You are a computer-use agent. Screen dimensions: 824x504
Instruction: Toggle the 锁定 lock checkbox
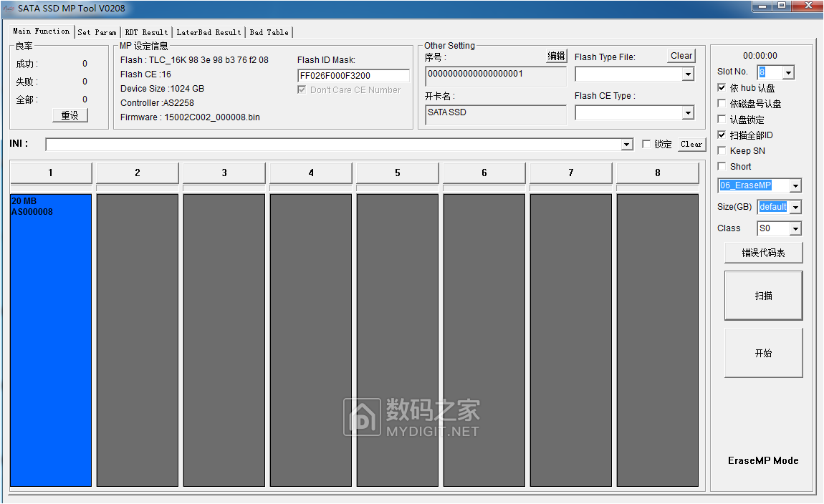coord(646,144)
